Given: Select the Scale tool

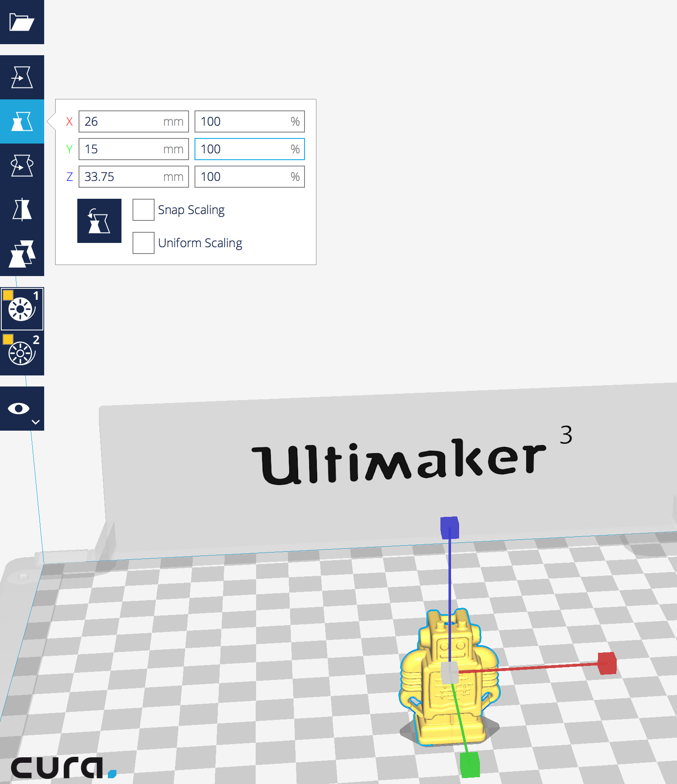Looking at the screenshot, I should point(22,121).
